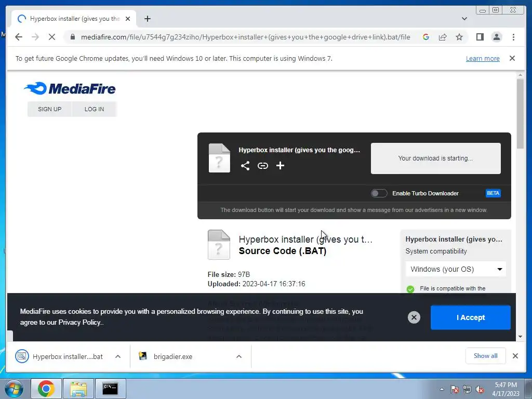Viewport: 532px width, 399px height.
Task: Click scrollbar down arrow
Action: (520, 337)
